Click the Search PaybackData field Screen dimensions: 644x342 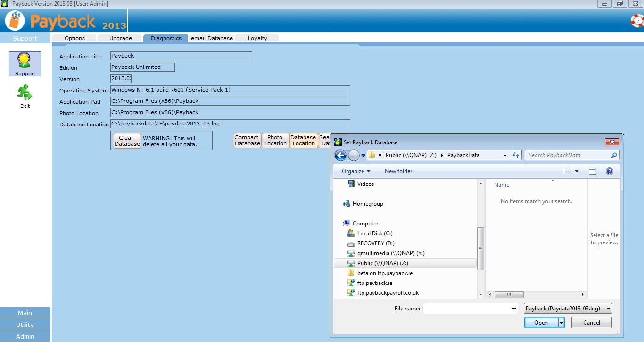[568, 155]
